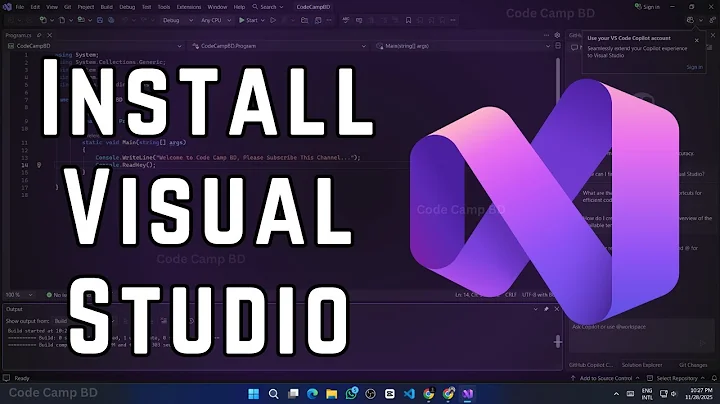Click the Save toolbar icon
The height and width of the screenshot is (404, 720).
(100, 20)
